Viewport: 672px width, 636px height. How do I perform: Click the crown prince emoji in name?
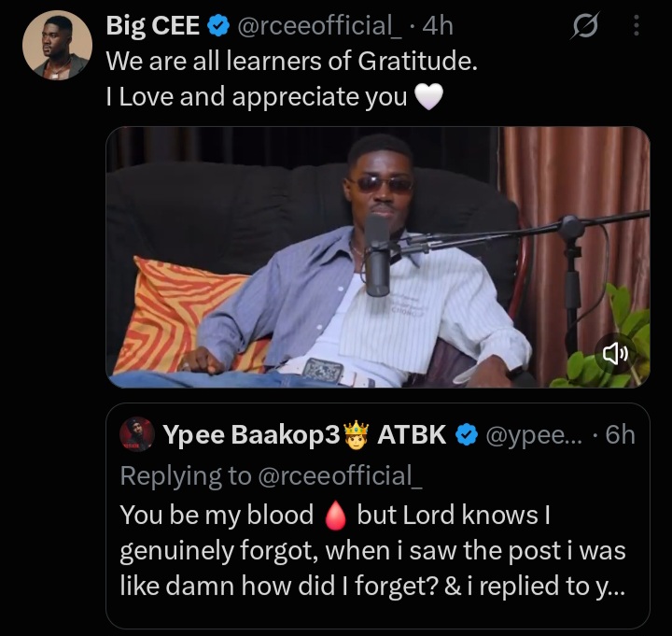(357, 434)
